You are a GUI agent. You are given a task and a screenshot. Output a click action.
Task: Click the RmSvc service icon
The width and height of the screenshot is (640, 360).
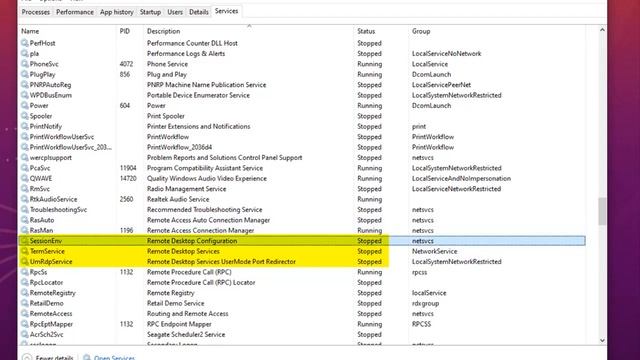pyautogui.click(x=24, y=189)
